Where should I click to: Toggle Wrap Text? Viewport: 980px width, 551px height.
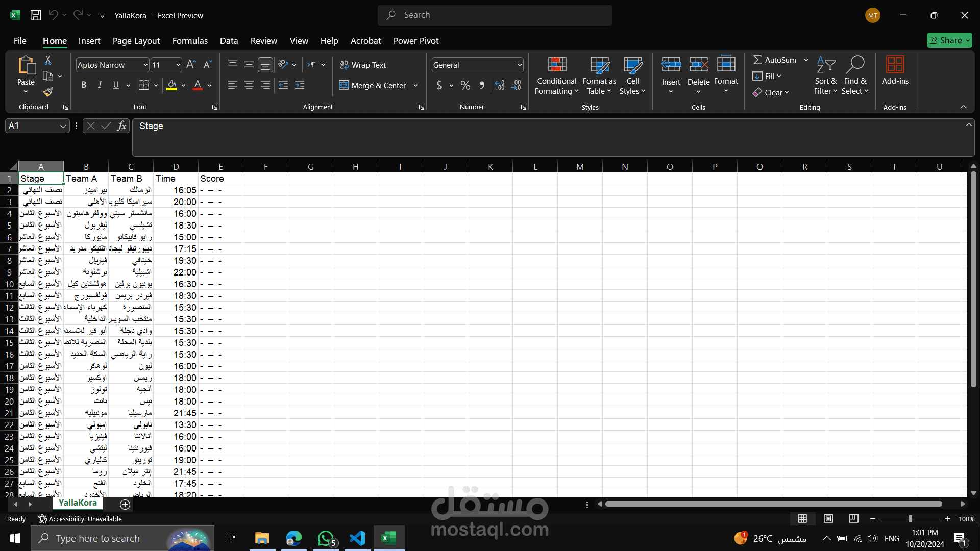363,65
